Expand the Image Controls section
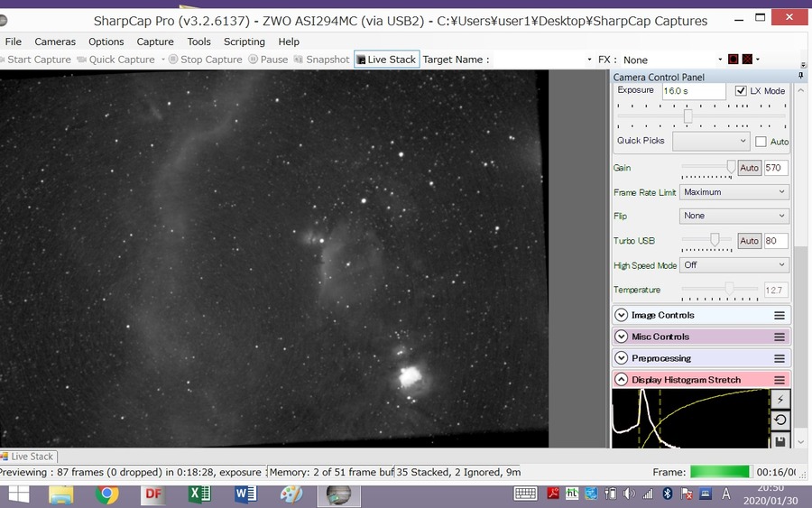 621,316
